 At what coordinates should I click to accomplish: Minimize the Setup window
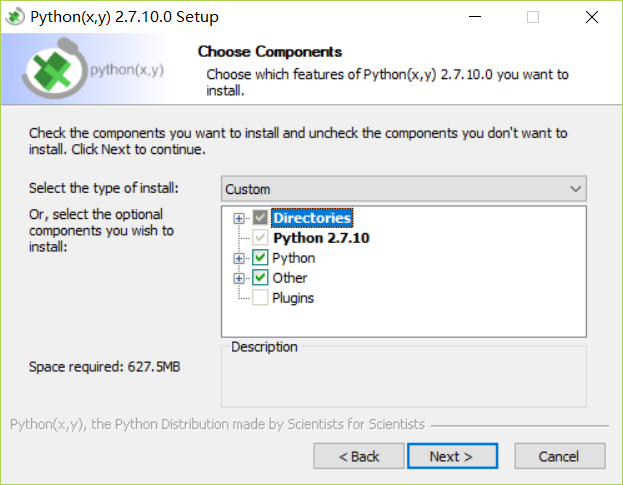click(475, 17)
